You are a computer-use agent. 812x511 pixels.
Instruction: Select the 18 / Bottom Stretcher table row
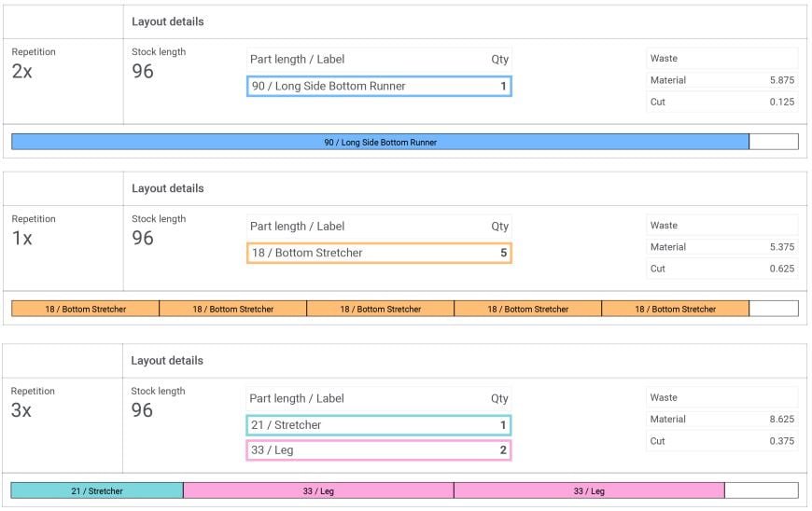pos(379,253)
